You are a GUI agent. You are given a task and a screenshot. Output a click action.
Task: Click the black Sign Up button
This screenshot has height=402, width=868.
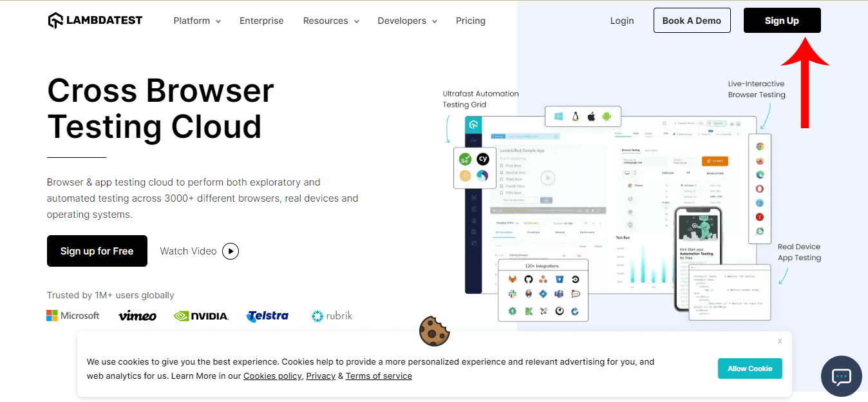point(782,21)
